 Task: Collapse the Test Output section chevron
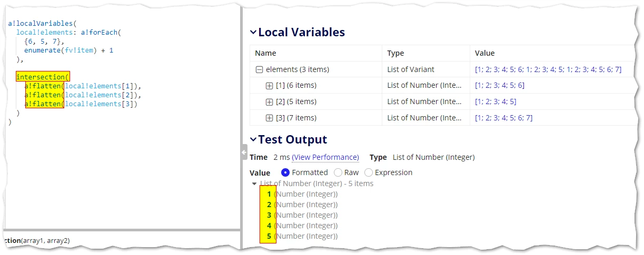[x=253, y=140]
